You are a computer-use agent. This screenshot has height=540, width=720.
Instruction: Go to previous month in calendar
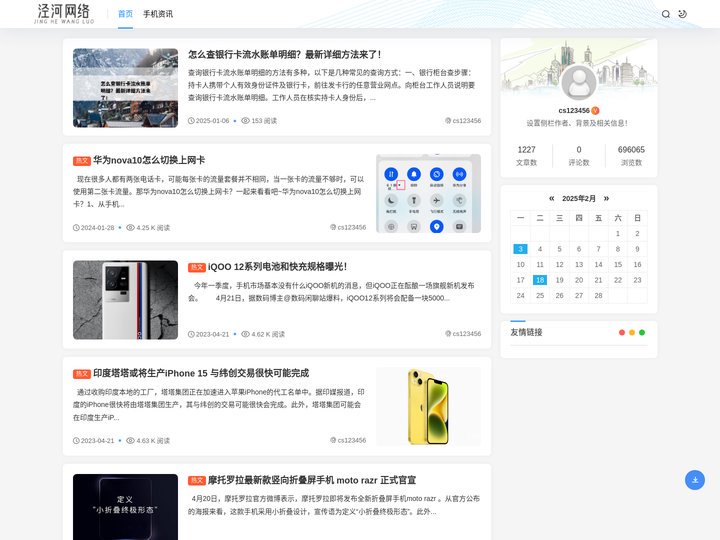[x=551, y=198]
